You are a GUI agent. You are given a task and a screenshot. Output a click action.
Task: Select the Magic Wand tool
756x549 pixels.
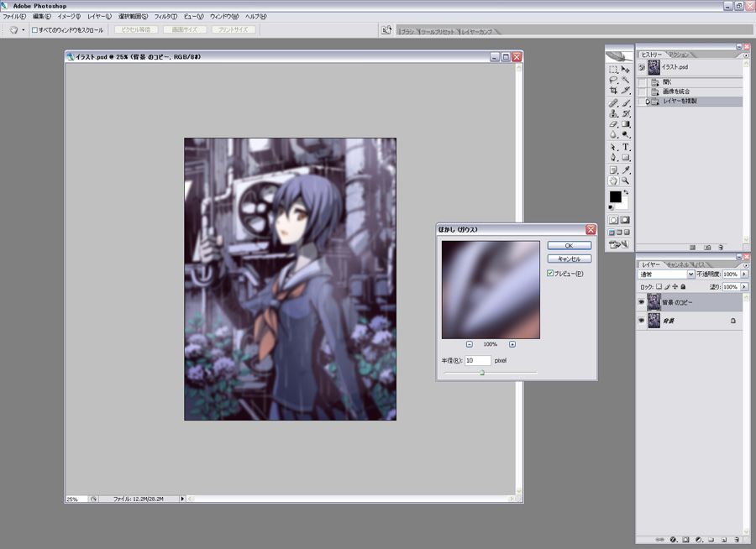625,80
